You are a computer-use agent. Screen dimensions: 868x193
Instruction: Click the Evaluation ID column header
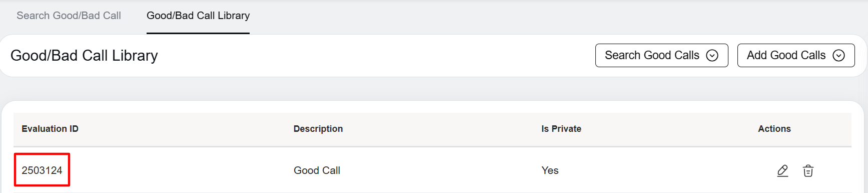pos(50,129)
